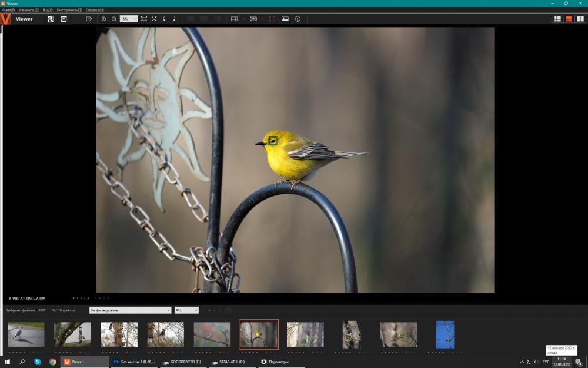Open the ALL file type dropdown
Viewport: 588px width, 368px height.
tap(186, 310)
